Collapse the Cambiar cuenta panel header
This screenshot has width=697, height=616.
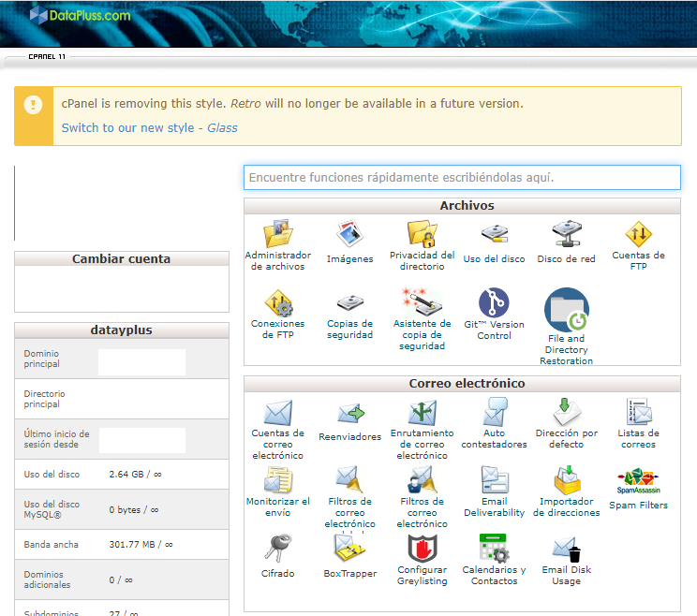(x=122, y=259)
